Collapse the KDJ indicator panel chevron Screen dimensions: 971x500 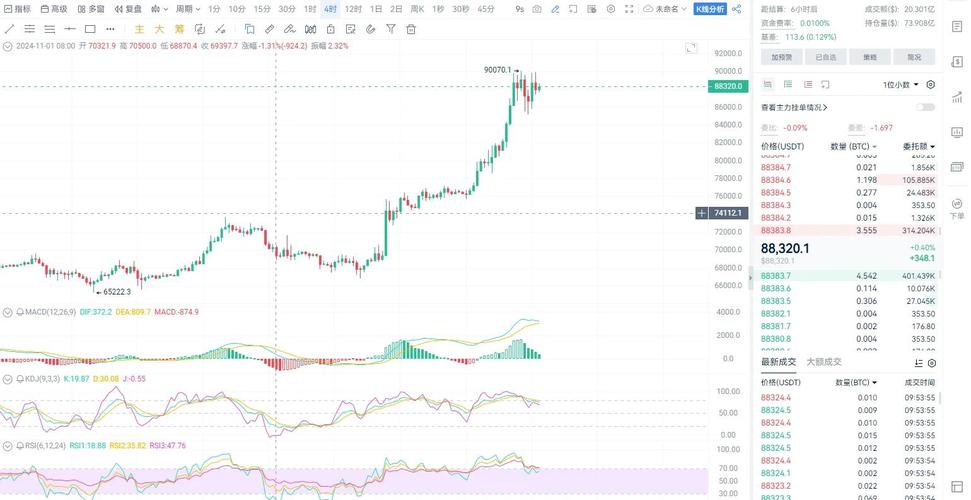click(x=7, y=379)
